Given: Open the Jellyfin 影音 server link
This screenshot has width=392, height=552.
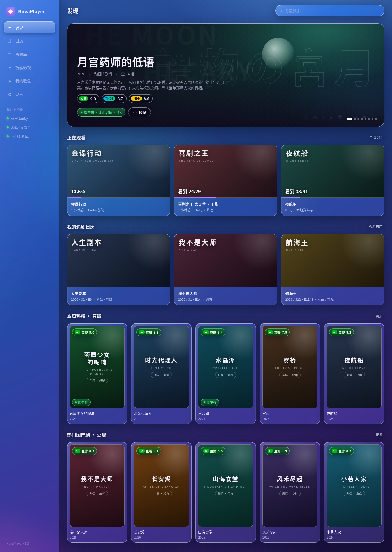Looking at the screenshot, I should click(x=29, y=127).
